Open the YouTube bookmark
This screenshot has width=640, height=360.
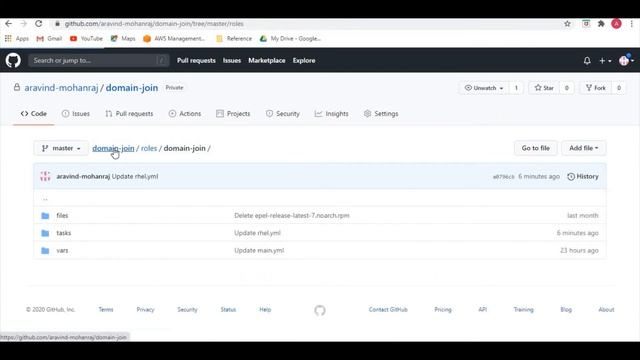(86, 38)
